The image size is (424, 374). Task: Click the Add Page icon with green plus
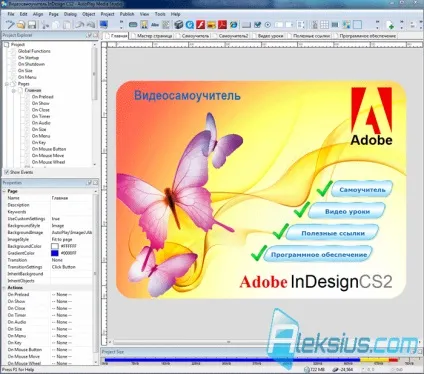point(390,25)
